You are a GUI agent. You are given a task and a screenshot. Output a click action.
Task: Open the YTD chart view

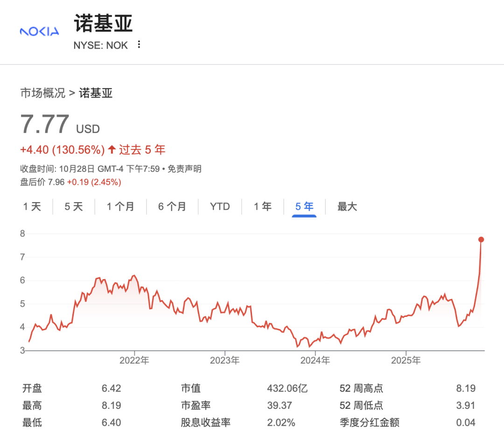tap(219, 206)
